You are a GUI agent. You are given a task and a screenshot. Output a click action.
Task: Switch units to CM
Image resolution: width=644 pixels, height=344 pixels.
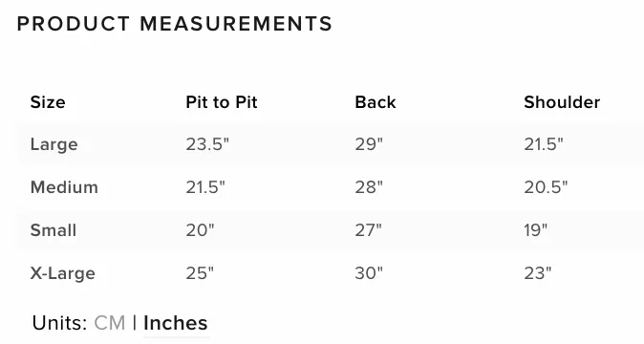(x=109, y=323)
